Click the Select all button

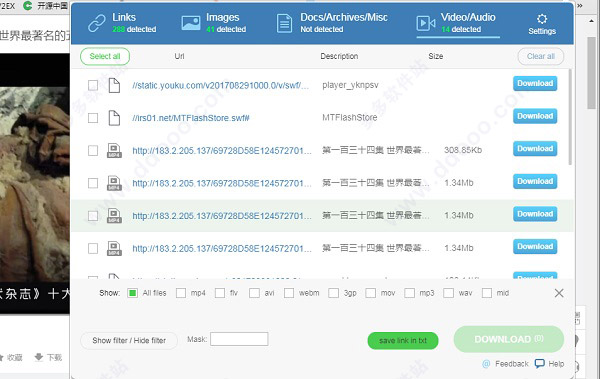pos(105,56)
